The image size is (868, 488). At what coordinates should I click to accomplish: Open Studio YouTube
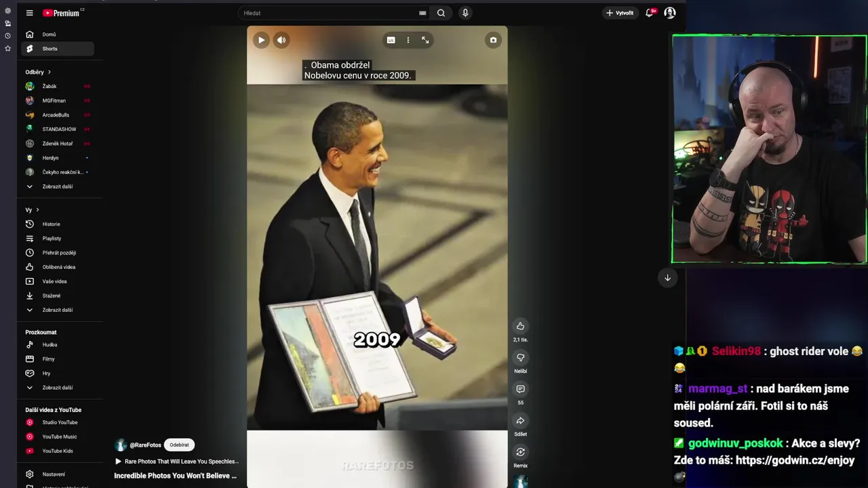[x=58, y=422]
